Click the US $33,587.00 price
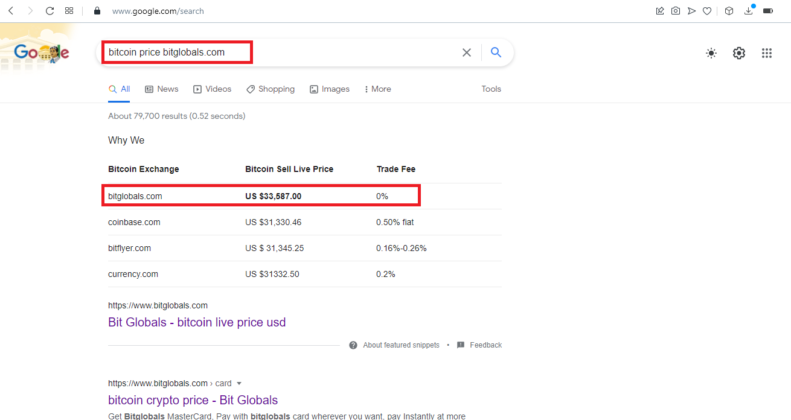This screenshot has width=791, height=420. click(x=273, y=196)
